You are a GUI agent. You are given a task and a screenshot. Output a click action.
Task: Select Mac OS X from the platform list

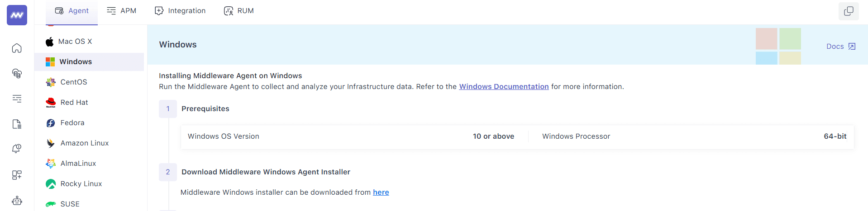pos(75,42)
